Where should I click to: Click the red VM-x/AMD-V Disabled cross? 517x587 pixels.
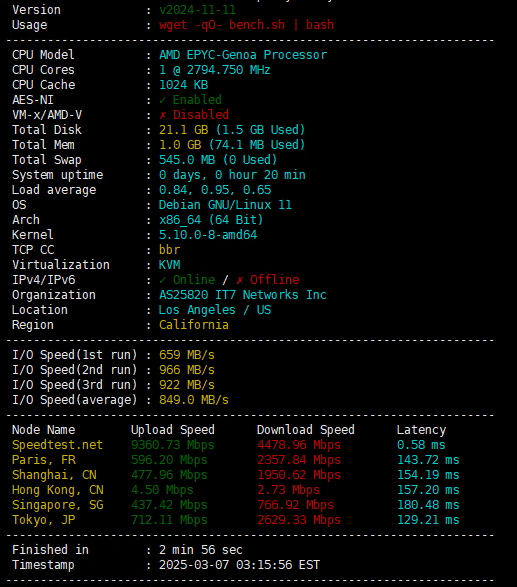click(x=162, y=115)
